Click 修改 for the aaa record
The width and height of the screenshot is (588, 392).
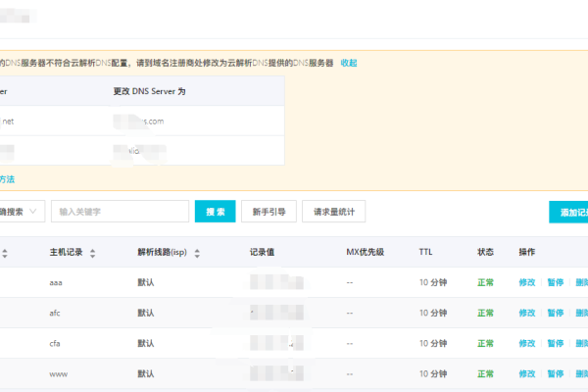[x=527, y=282]
